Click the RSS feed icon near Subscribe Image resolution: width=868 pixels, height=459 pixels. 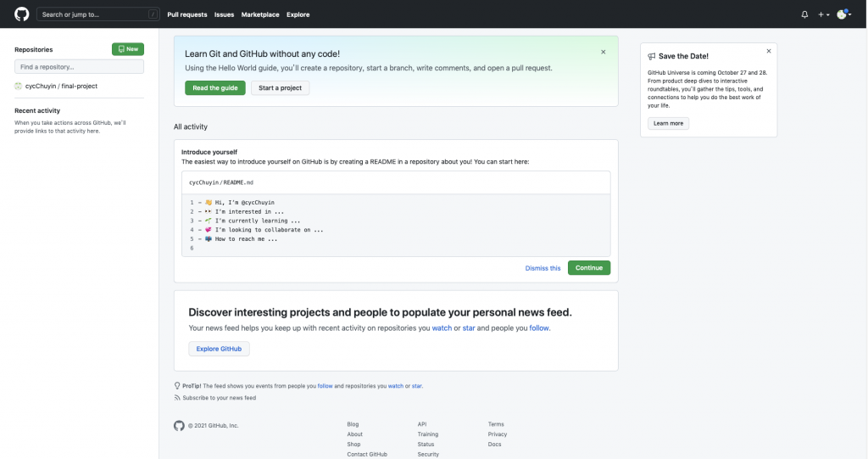[177, 397]
